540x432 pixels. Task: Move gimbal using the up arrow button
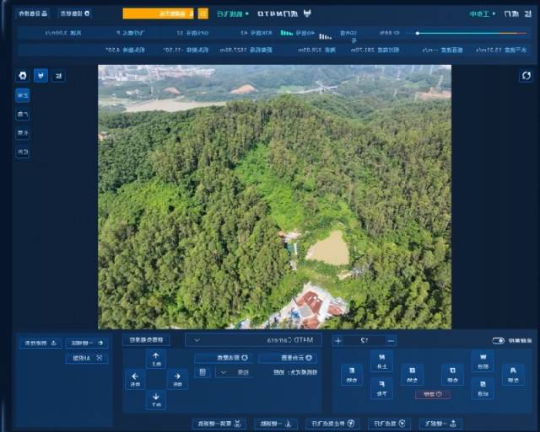tap(156, 359)
